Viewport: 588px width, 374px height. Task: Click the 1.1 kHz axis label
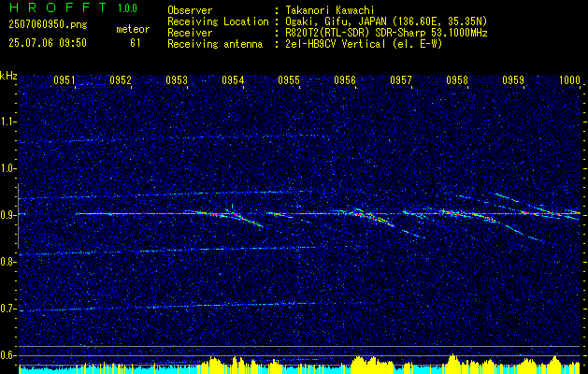point(7,122)
